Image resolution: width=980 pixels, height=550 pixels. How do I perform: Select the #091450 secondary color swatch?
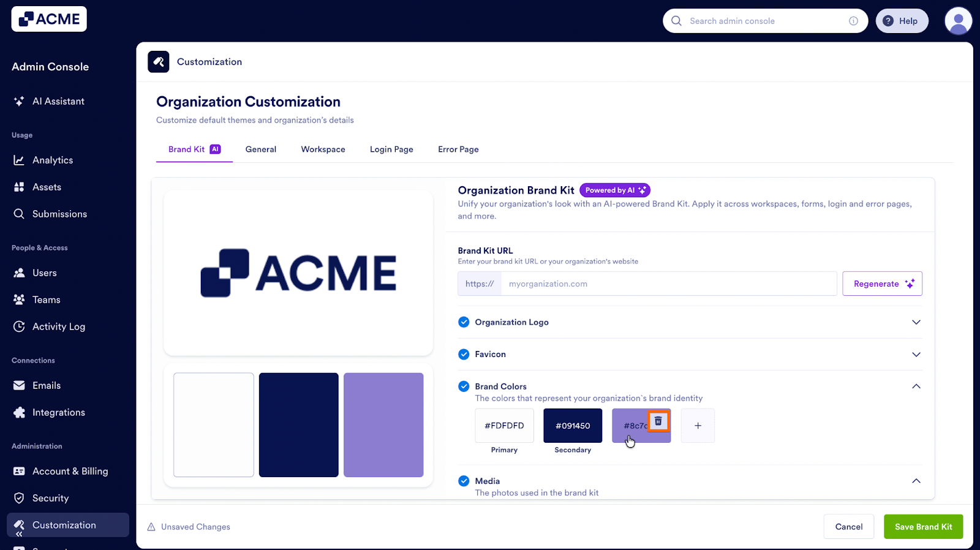click(x=573, y=426)
